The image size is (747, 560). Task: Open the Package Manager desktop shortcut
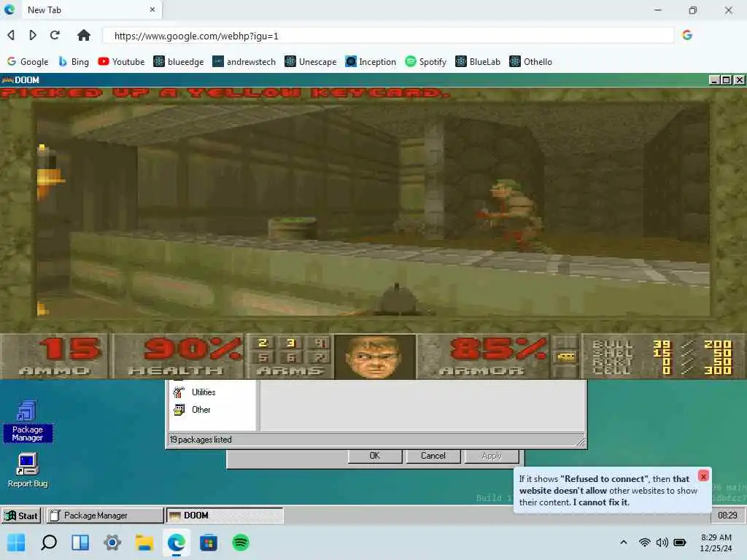point(28,421)
